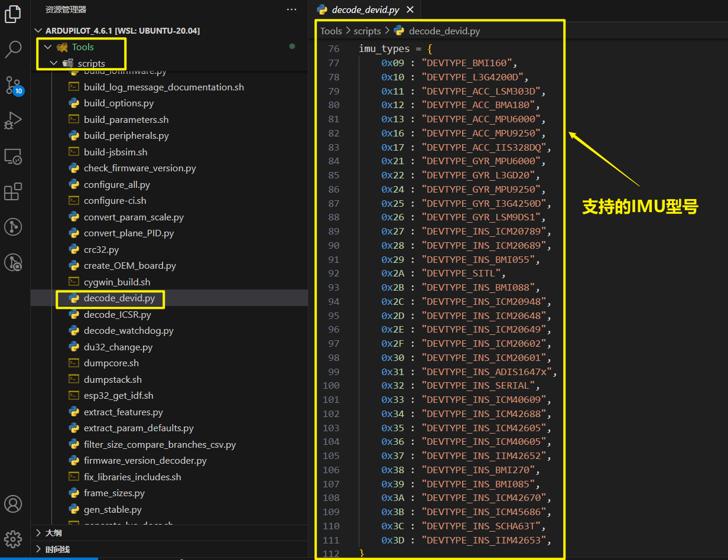Switch to the decode_devid.py editor tab
The width and height of the screenshot is (728, 560).
click(365, 9)
